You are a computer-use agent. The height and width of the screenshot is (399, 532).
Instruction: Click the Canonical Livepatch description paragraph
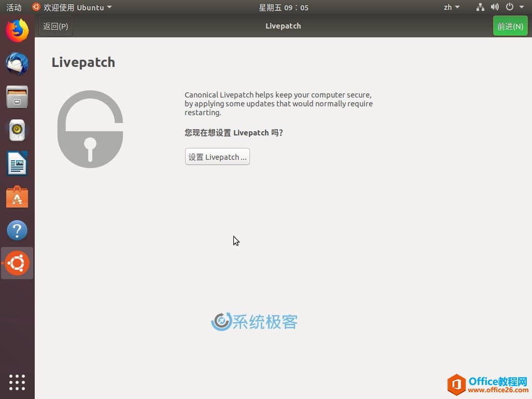278,104
